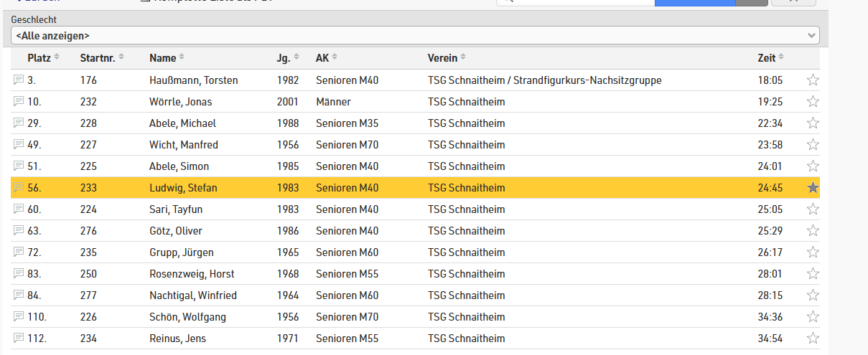Unfavorite Ludwig, Stefan using filled star
The image size is (868, 355).
coord(813,188)
